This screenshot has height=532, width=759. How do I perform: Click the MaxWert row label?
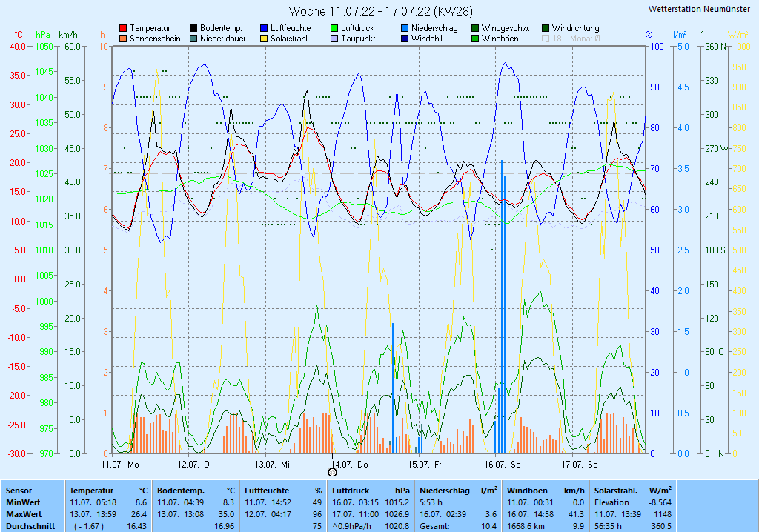click(x=24, y=514)
